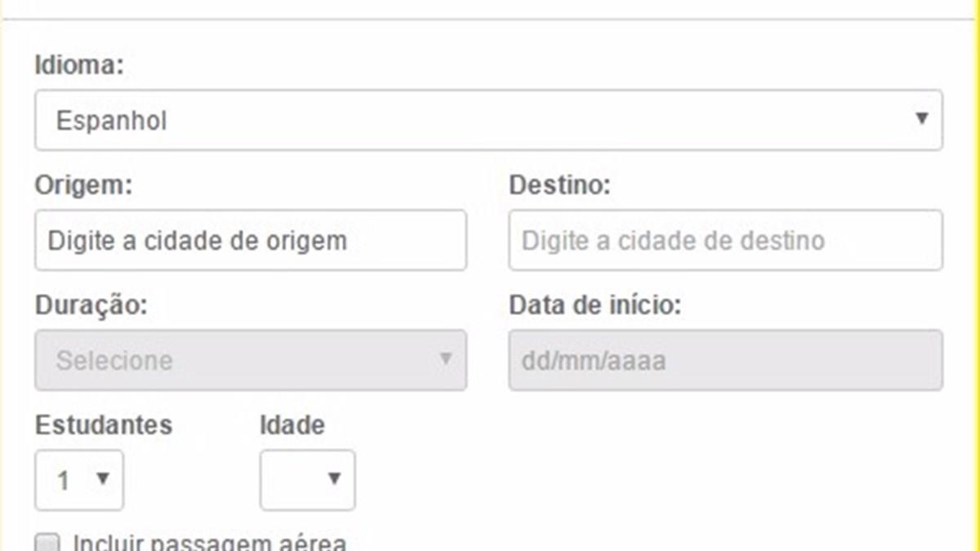Click the "Data de início:" label
This screenshot has width=980, height=551.
[x=595, y=305]
